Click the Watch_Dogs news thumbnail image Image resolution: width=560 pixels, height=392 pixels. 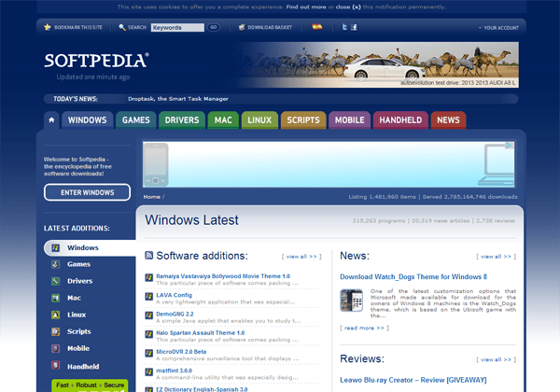coord(351,300)
